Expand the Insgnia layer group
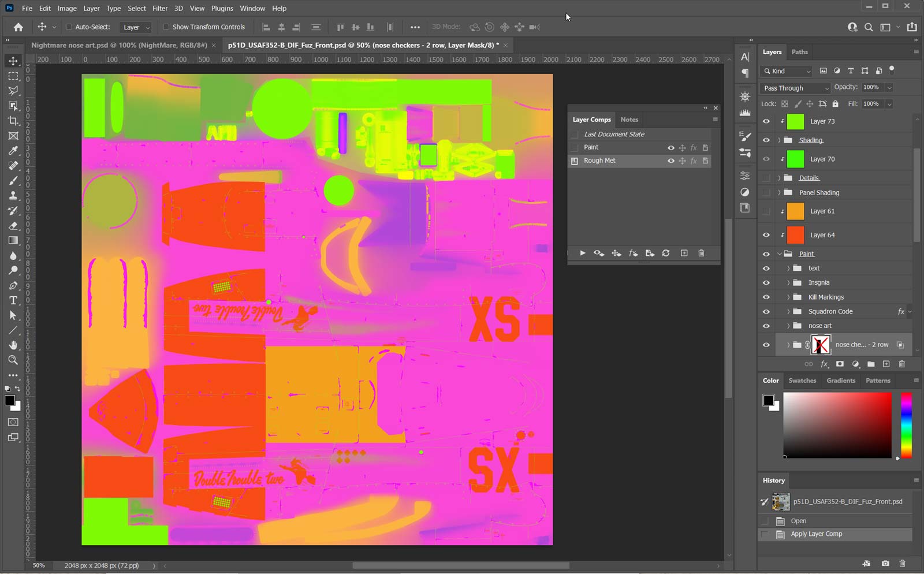Screen dimensions: 924x574 (x=788, y=282)
